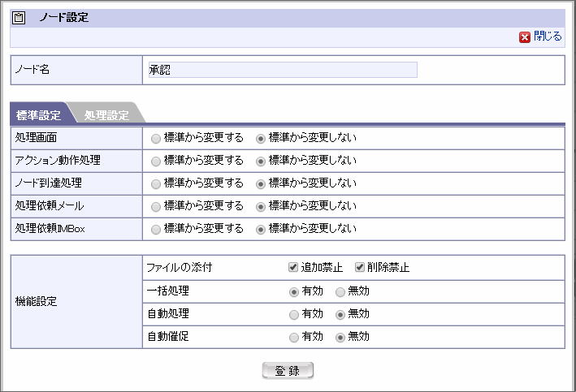Click the 一括処理 label
Viewport: 576px width, 392px height.
168,291
